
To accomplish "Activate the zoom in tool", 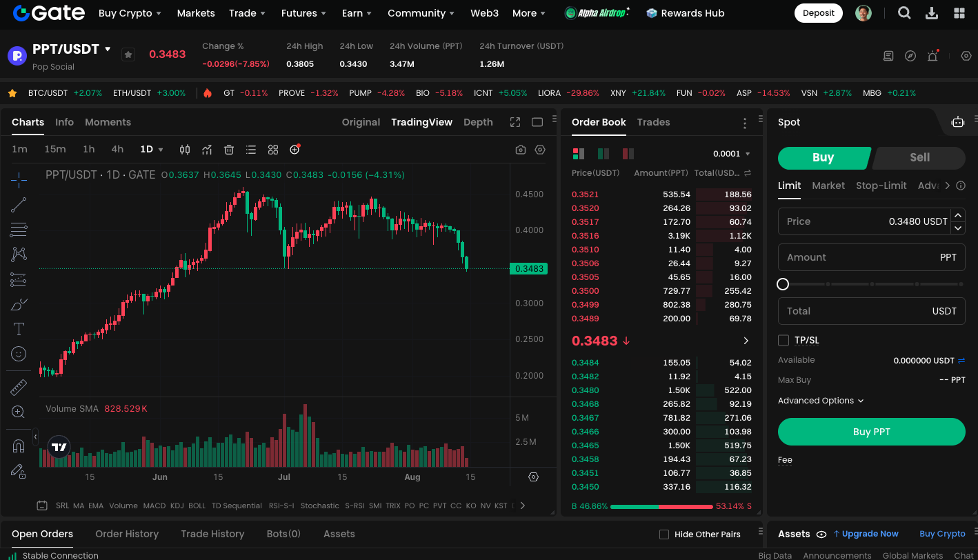I will click(x=19, y=412).
